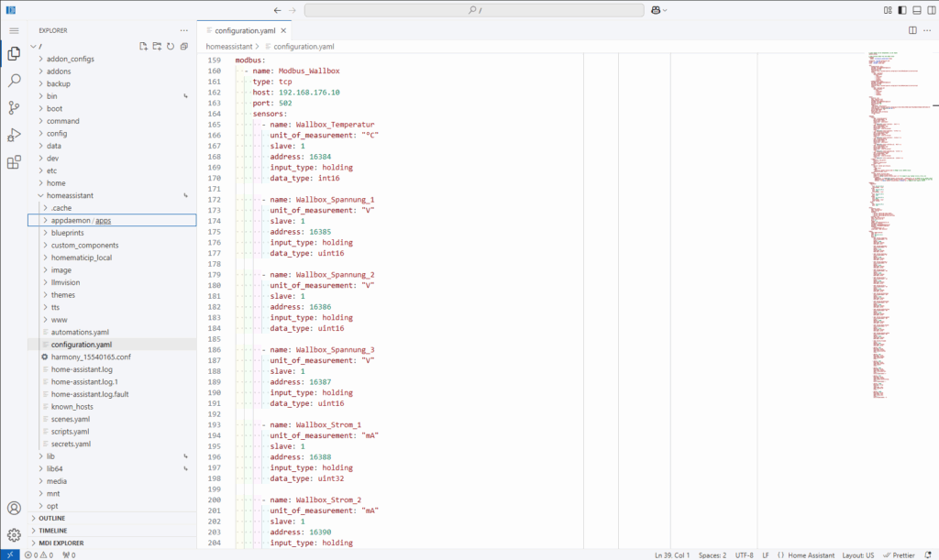This screenshot has width=939, height=560.
Task: Open the Search view in activity bar
Action: [x=15, y=81]
